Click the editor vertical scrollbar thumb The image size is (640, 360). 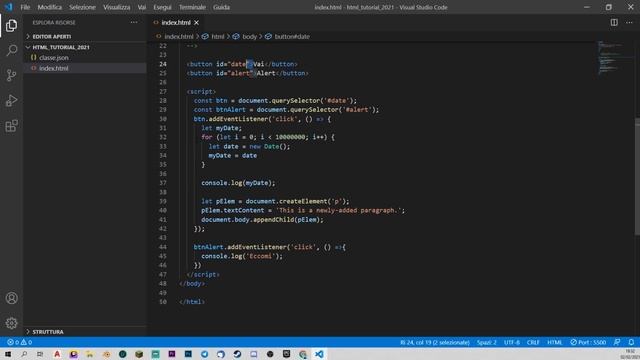click(x=637, y=176)
